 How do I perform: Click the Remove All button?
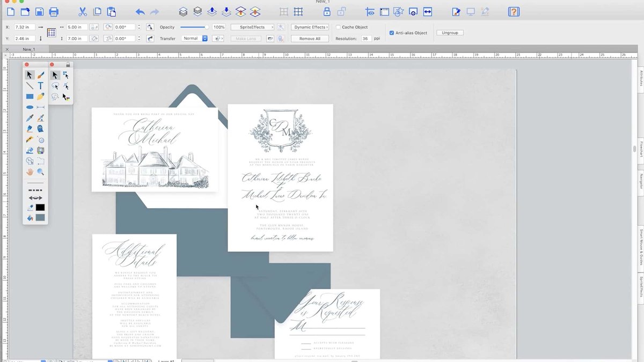(310, 39)
